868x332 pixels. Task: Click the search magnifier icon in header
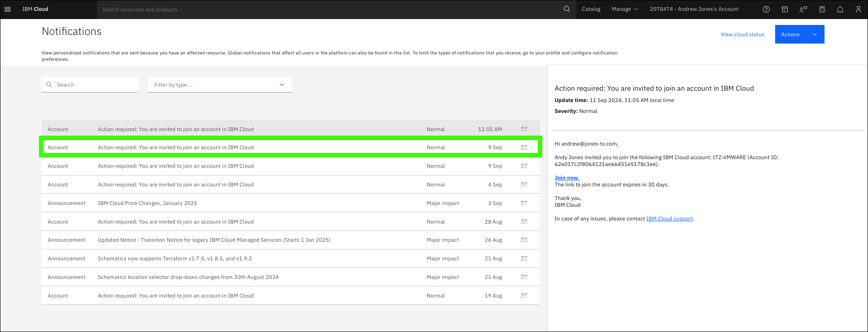tap(567, 9)
